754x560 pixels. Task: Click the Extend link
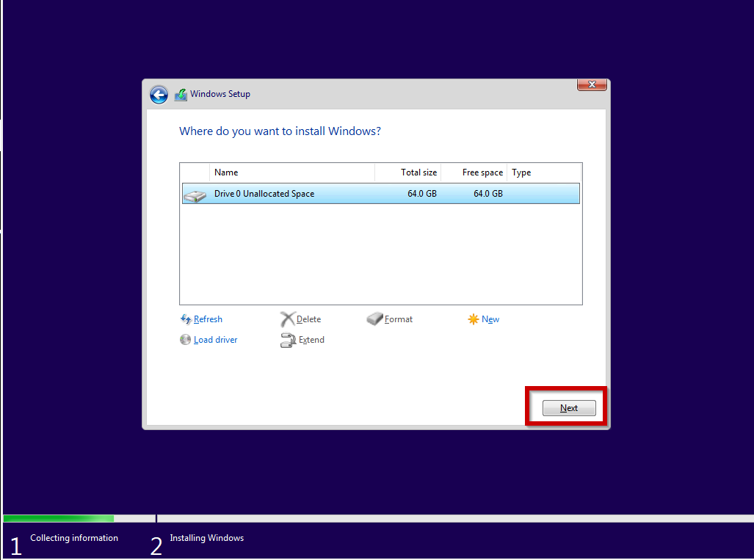pos(311,340)
